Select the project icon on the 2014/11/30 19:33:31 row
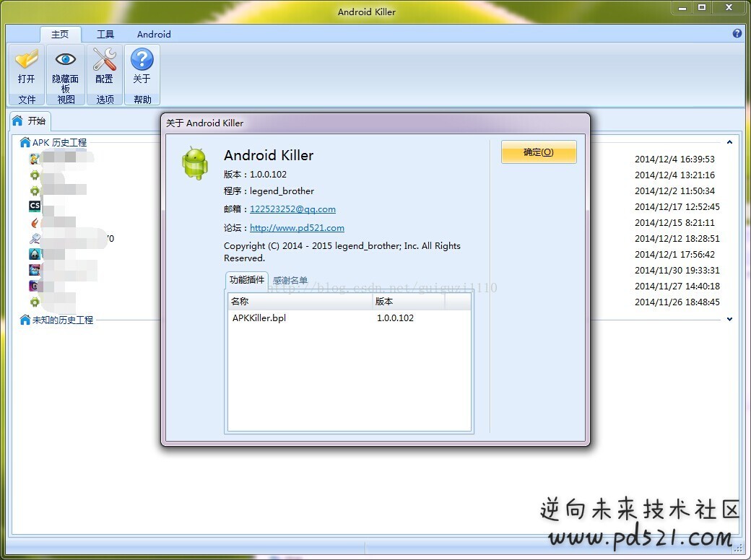This screenshot has width=751, height=560. click(35, 270)
